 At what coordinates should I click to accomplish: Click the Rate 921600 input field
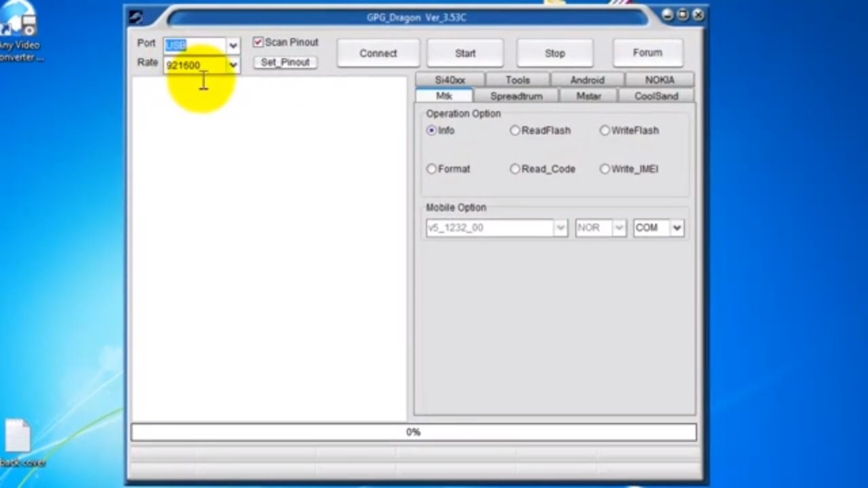(x=195, y=65)
